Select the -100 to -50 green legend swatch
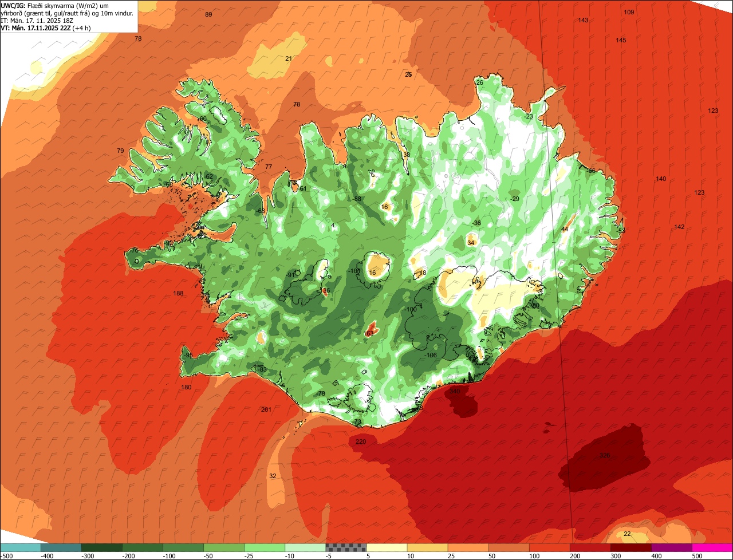Image resolution: width=733 pixels, height=560 pixels. 183,547
